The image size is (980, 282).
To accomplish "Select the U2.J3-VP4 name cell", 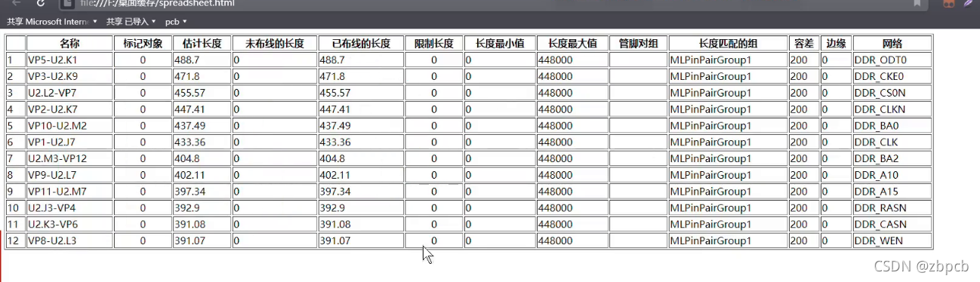I will pos(69,207).
